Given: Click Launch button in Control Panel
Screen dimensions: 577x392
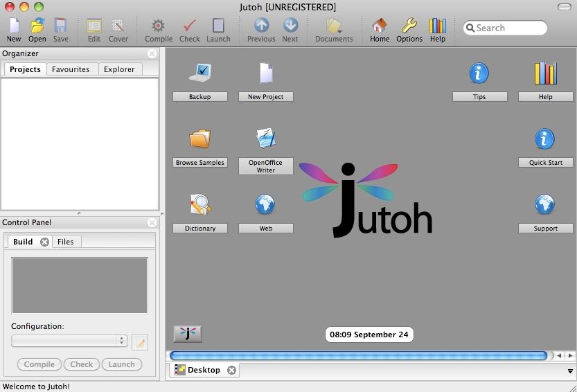Looking at the screenshot, I should tap(121, 364).
